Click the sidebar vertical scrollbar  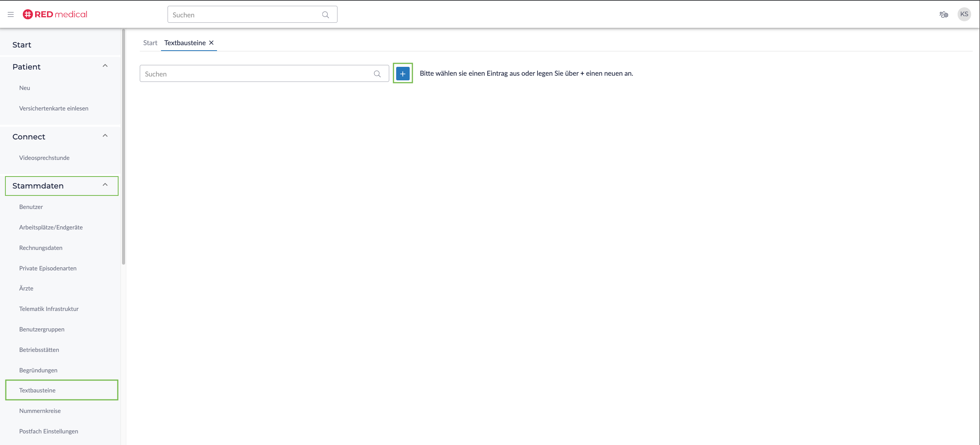tap(124, 147)
